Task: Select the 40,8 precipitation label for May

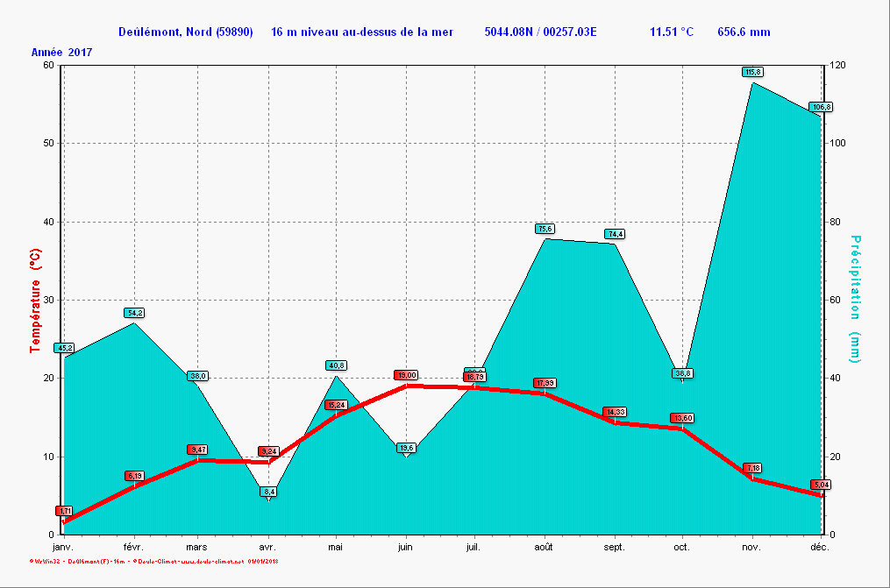Action: (x=336, y=365)
